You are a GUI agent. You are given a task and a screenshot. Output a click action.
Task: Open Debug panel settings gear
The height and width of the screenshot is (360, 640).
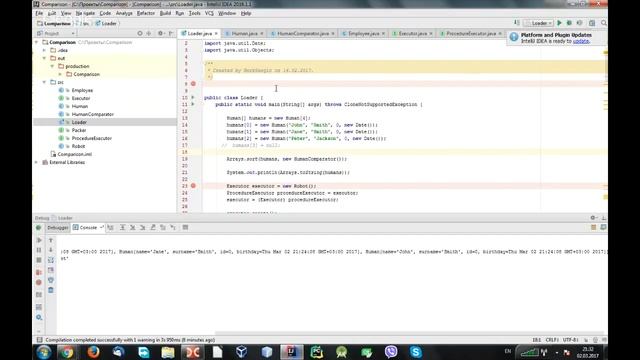[x=593, y=218]
